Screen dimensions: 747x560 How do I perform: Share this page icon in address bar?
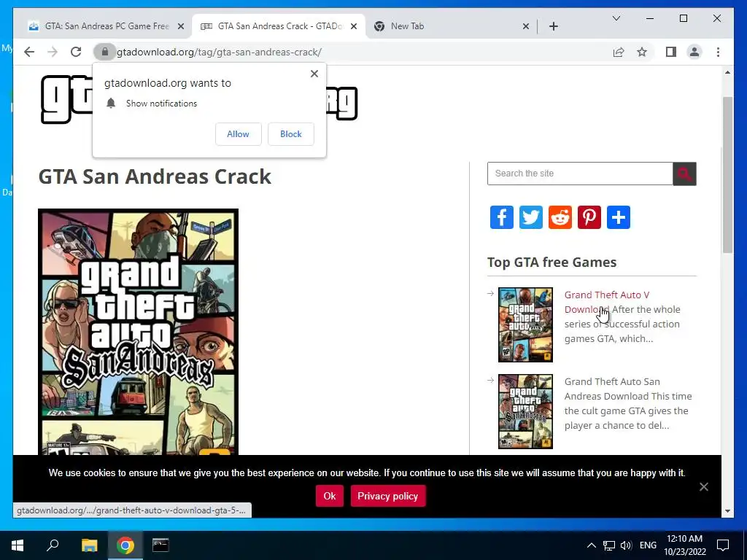pyautogui.click(x=619, y=52)
